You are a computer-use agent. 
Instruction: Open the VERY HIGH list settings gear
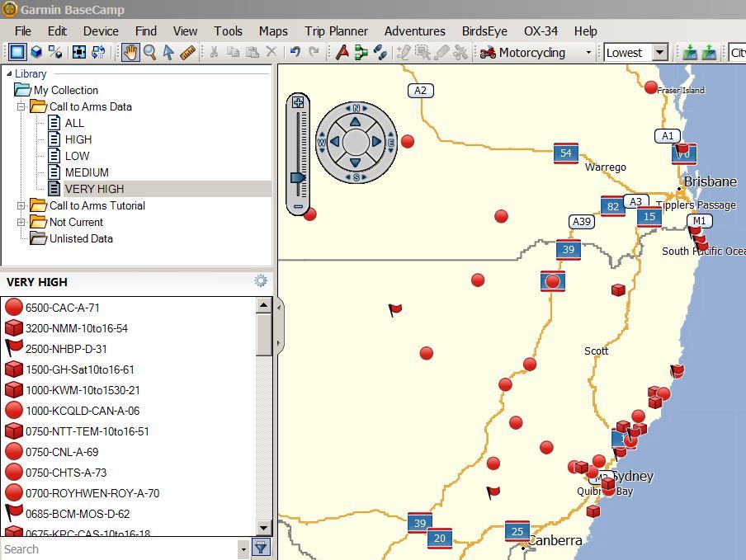pos(261,281)
